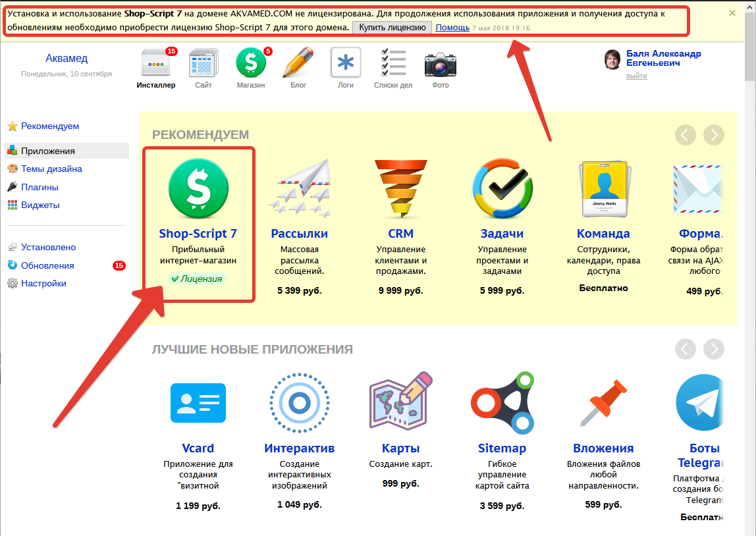756x536 pixels.
Task: Open the Site app icon
Action: [x=203, y=65]
